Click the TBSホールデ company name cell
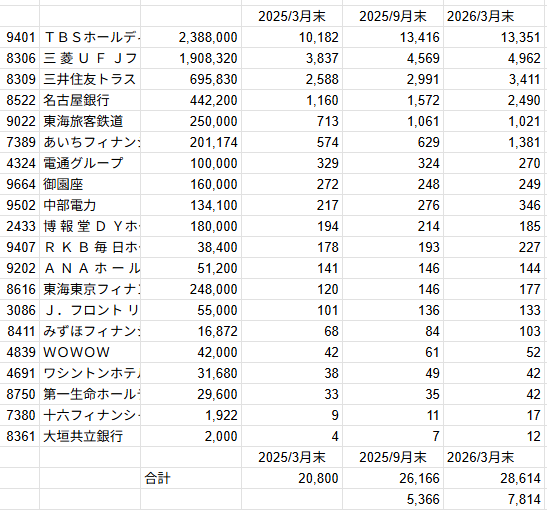Screen dimensions: 547x510 pos(90,37)
